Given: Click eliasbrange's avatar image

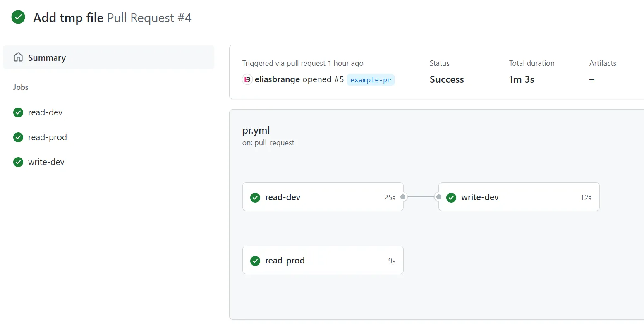Looking at the screenshot, I should tap(247, 79).
